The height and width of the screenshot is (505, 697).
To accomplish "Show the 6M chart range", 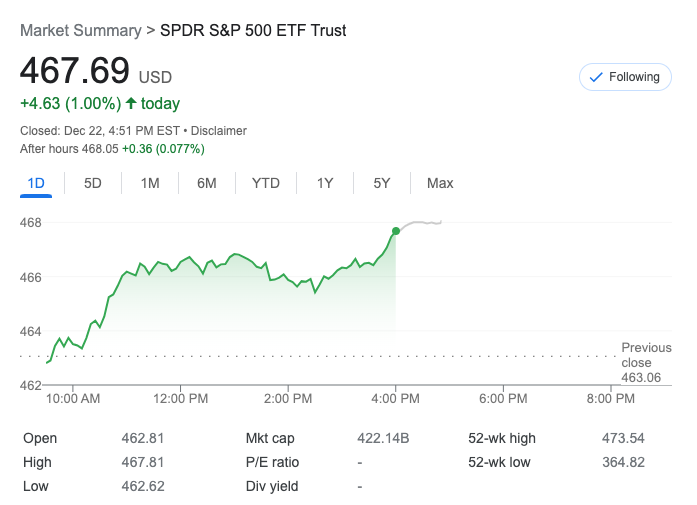I will (207, 183).
